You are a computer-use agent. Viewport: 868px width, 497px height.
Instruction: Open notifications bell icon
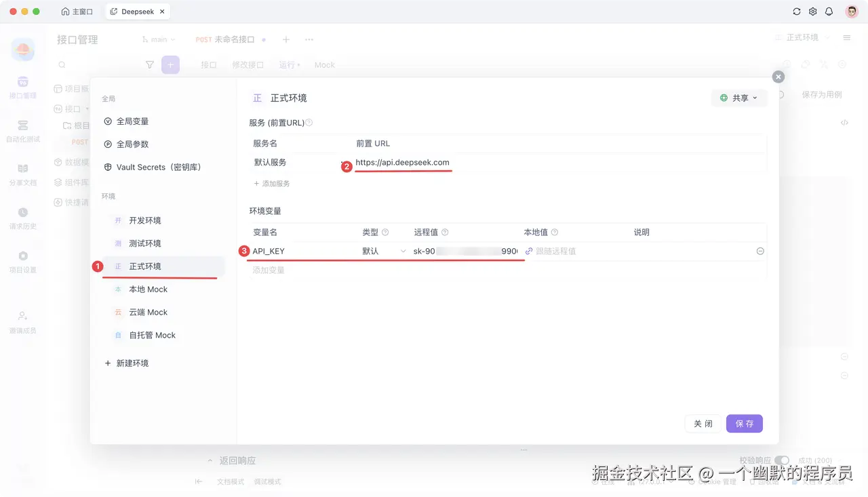tap(829, 12)
